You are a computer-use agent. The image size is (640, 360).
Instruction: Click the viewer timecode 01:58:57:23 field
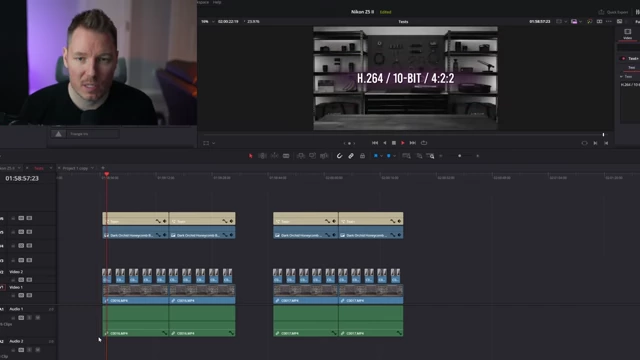tap(540, 21)
